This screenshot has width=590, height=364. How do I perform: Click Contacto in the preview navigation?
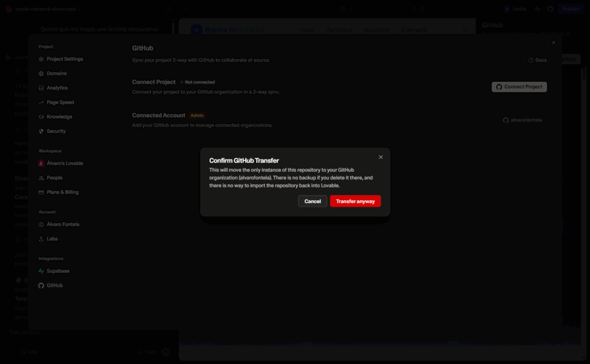pos(414,30)
